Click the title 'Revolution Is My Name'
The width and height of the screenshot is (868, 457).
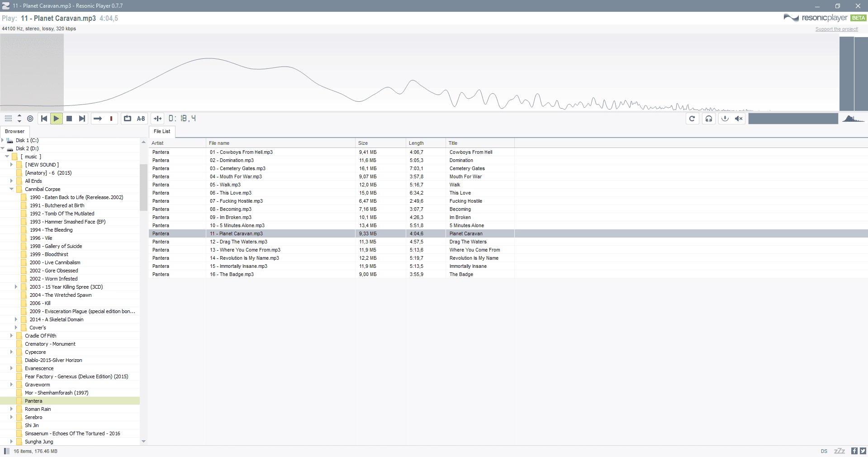click(474, 258)
